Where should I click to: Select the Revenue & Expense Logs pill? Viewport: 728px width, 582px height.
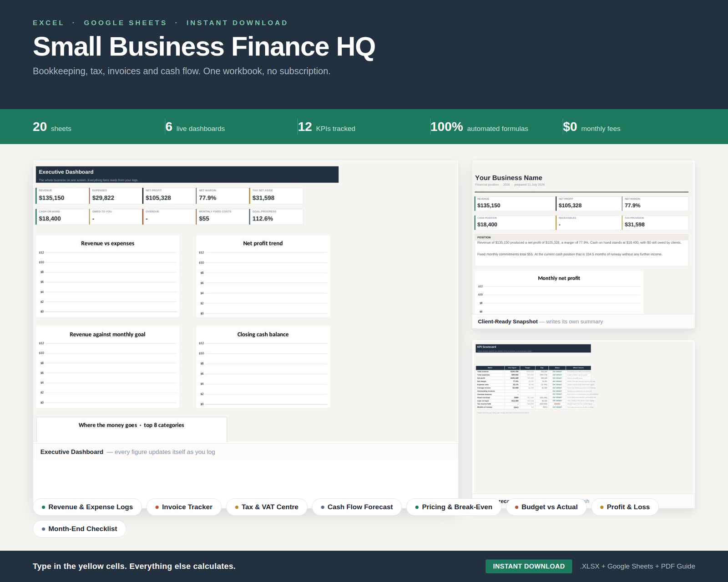point(87,507)
